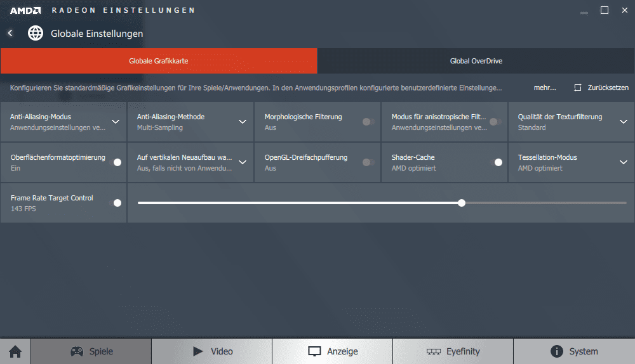Open the Spiele section label
Image resolution: width=635 pixels, height=364 pixels.
tap(101, 351)
